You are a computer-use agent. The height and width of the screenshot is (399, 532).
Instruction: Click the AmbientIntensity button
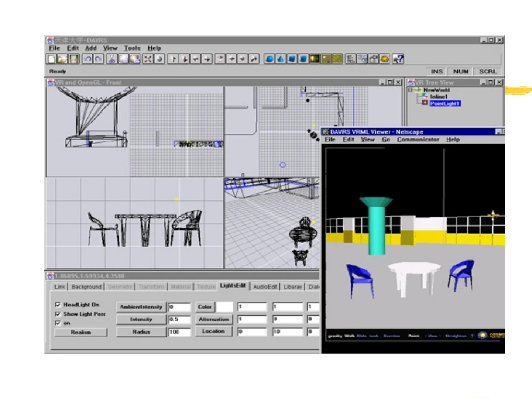[x=141, y=307]
